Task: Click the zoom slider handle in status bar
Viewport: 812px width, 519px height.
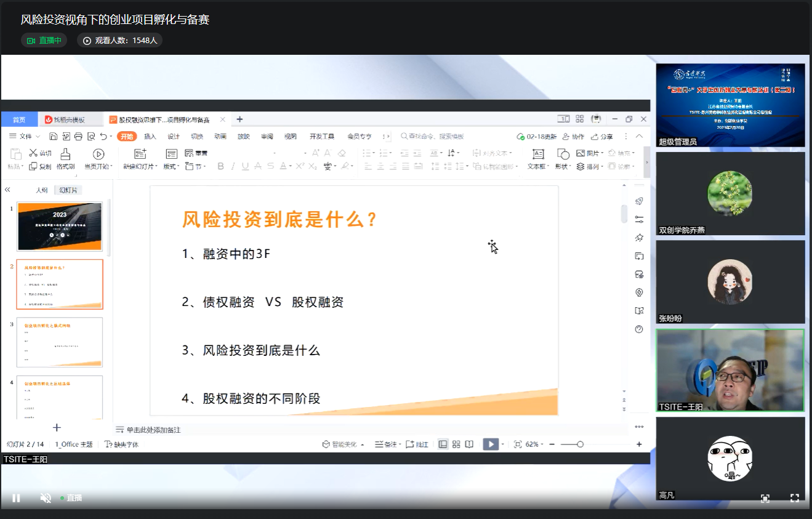Action: pos(580,444)
